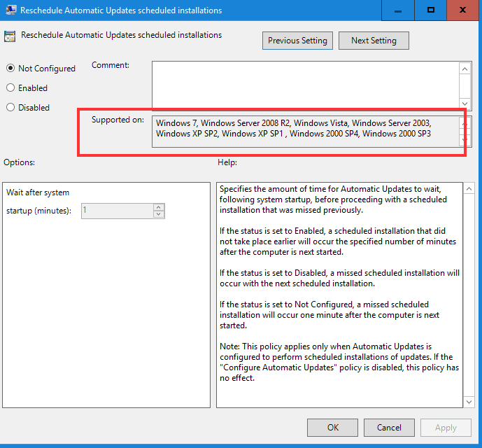Click the greyed-out Apply button
Screen dimensions: 482x448
446,428
